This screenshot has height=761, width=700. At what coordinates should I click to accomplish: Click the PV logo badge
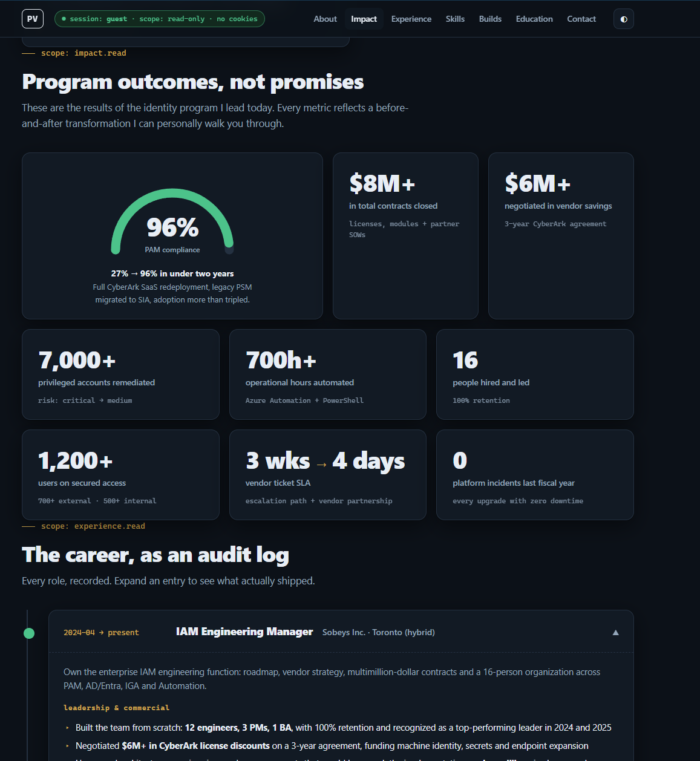[33, 19]
